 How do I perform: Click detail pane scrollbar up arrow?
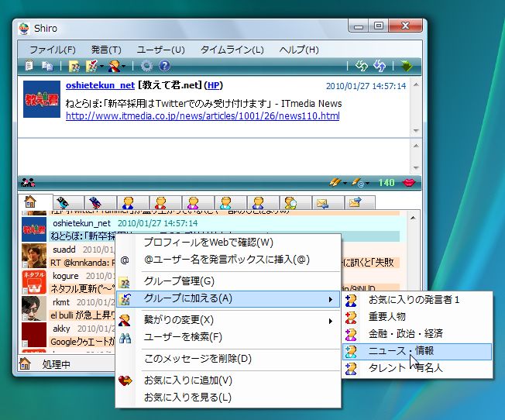[x=416, y=85]
